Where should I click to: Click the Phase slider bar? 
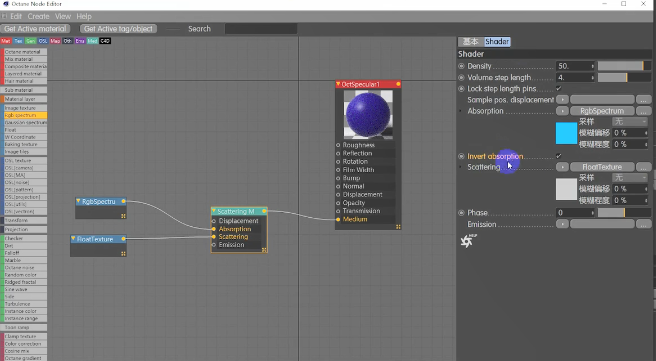(x=624, y=213)
